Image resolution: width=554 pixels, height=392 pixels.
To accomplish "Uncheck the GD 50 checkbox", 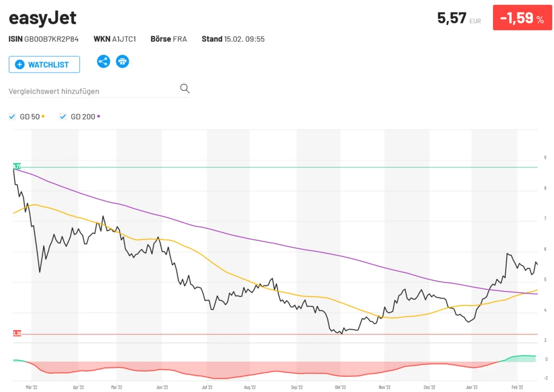I will [x=12, y=117].
